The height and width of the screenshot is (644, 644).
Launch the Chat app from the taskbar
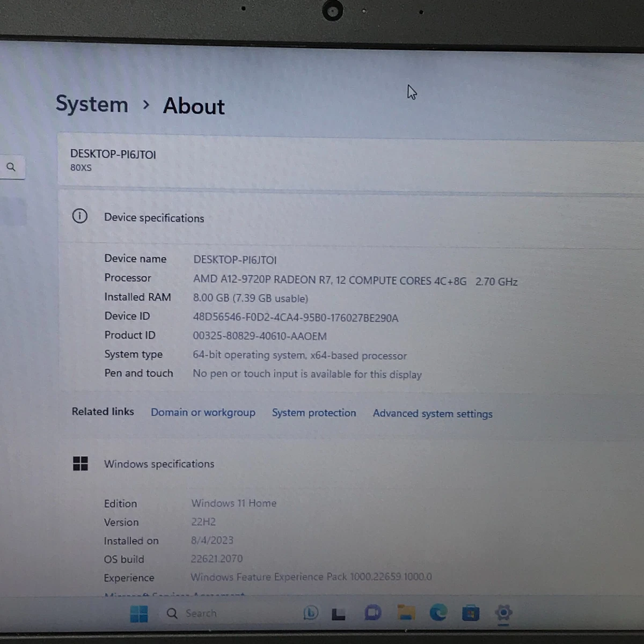click(372, 612)
